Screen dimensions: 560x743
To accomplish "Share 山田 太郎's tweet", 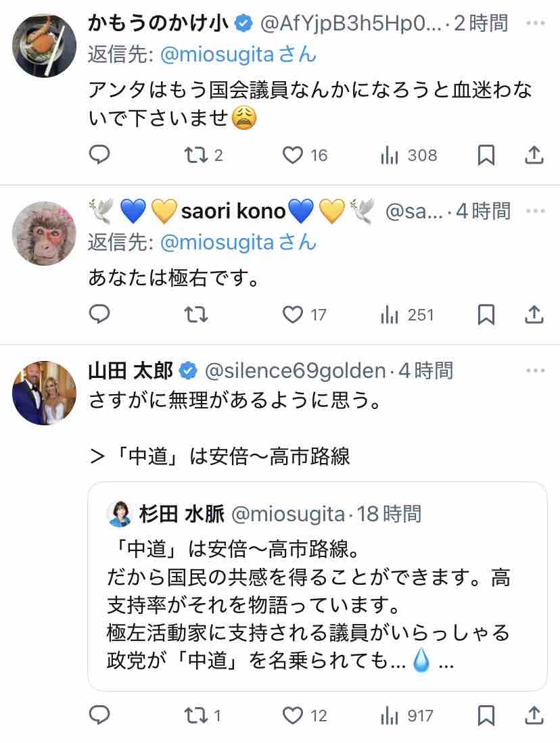I will coord(534,715).
